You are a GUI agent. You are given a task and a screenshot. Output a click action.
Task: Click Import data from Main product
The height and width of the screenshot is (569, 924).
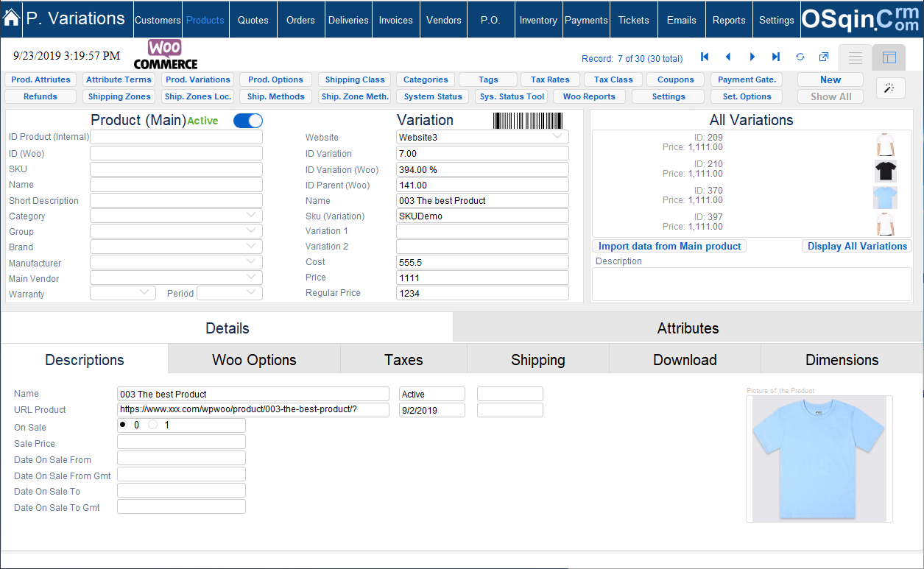tap(669, 246)
